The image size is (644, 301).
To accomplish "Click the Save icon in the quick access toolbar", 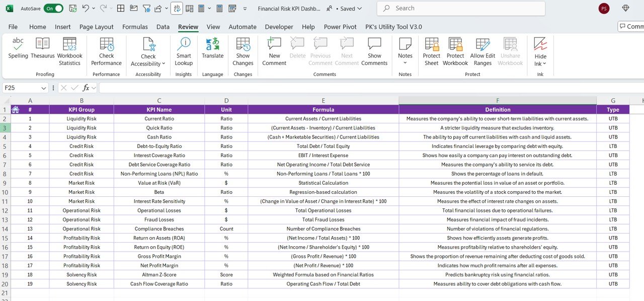I will coord(73,9).
